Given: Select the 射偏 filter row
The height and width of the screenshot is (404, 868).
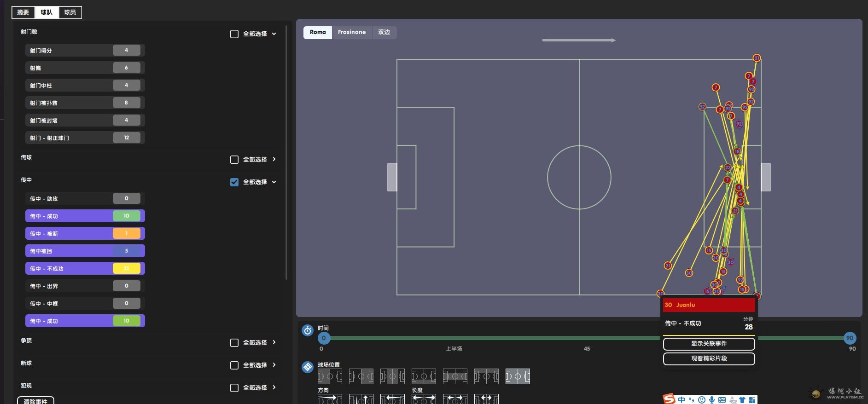Looking at the screenshot, I should (85, 68).
